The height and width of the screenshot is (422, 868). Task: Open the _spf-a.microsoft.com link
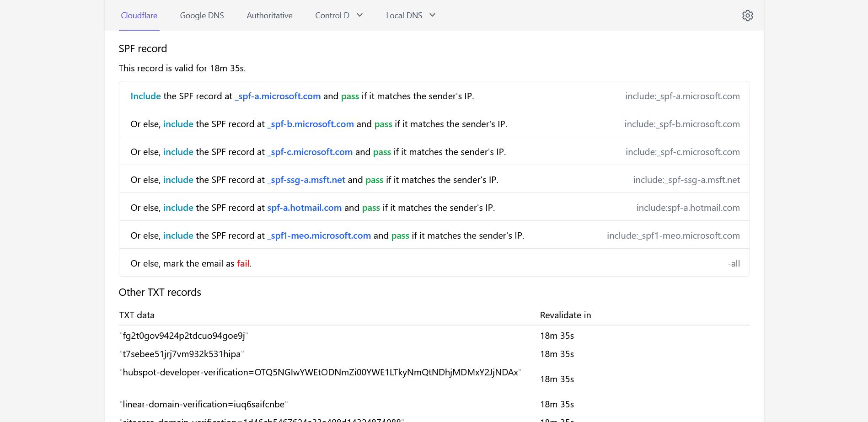tap(278, 96)
